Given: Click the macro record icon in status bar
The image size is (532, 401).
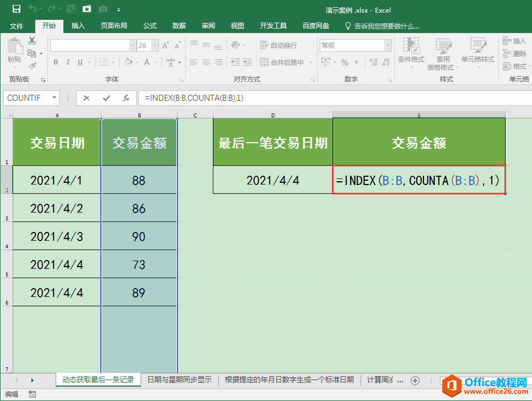Looking at the screenshot, I should 32,394.
